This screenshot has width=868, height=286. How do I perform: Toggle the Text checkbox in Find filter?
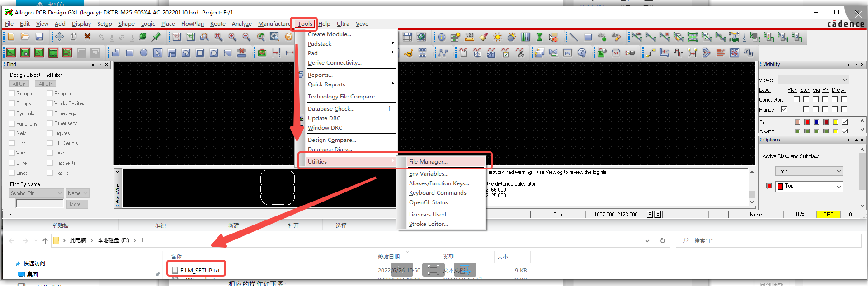[50, 153]
